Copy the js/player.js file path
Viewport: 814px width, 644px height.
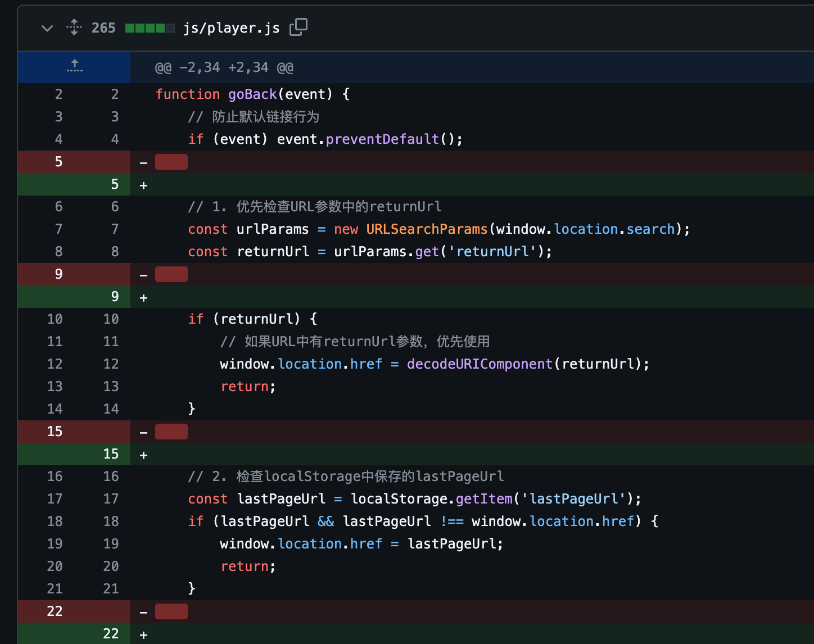pyautogui.click(x=298, y=27)
